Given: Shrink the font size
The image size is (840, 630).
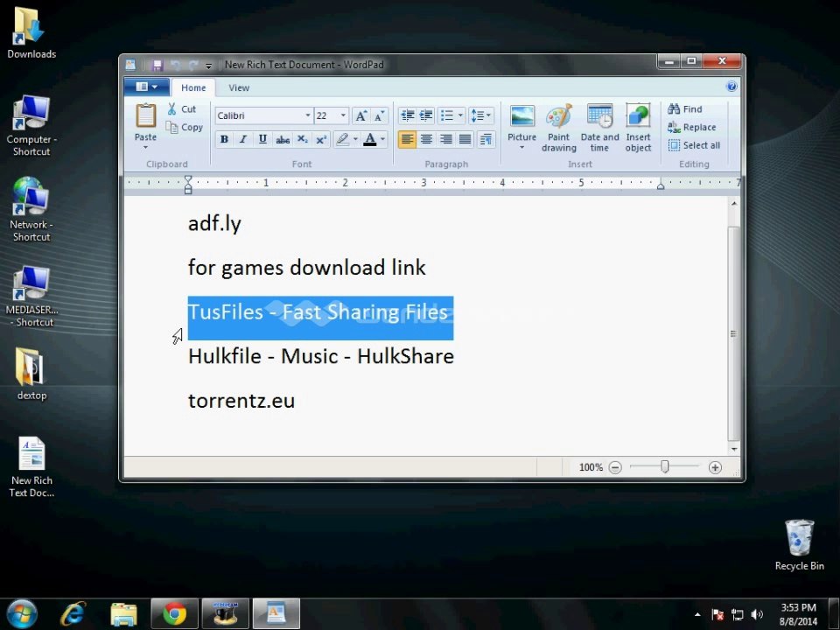Looking at the screenshot, I should 379,115.
